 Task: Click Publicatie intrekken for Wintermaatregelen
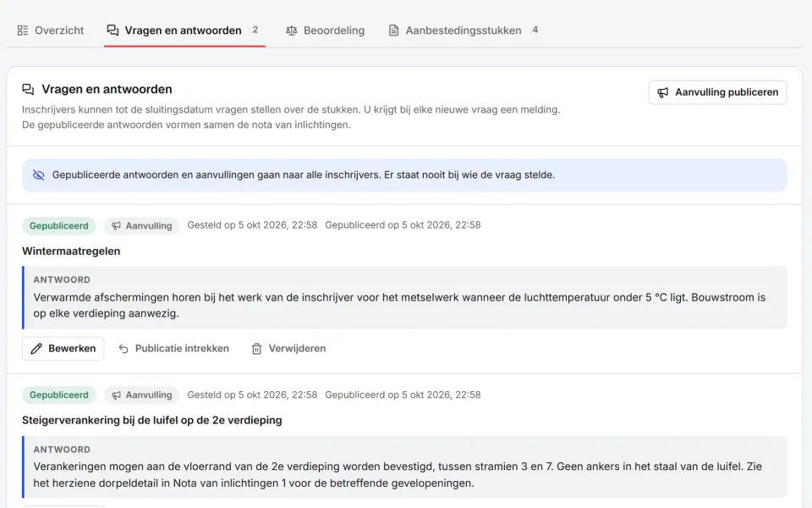pyautogui.click(x=173, y=348)
